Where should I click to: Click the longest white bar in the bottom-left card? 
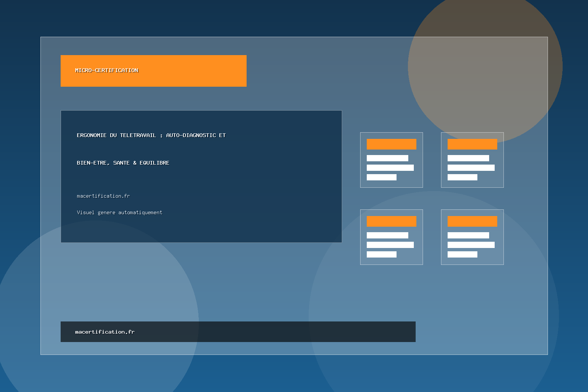(x=390, y=245)
